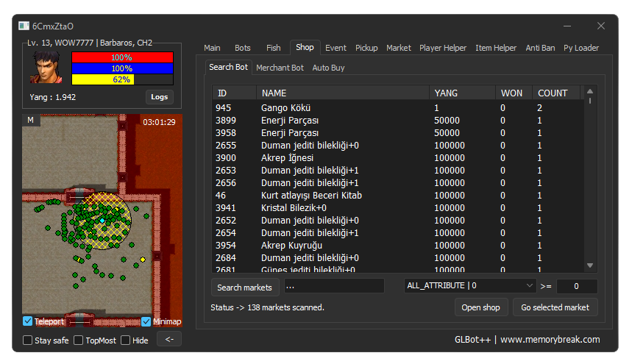632x364 pixels.
Task: Select the Shop tab
Action: [x=305, y=48]
